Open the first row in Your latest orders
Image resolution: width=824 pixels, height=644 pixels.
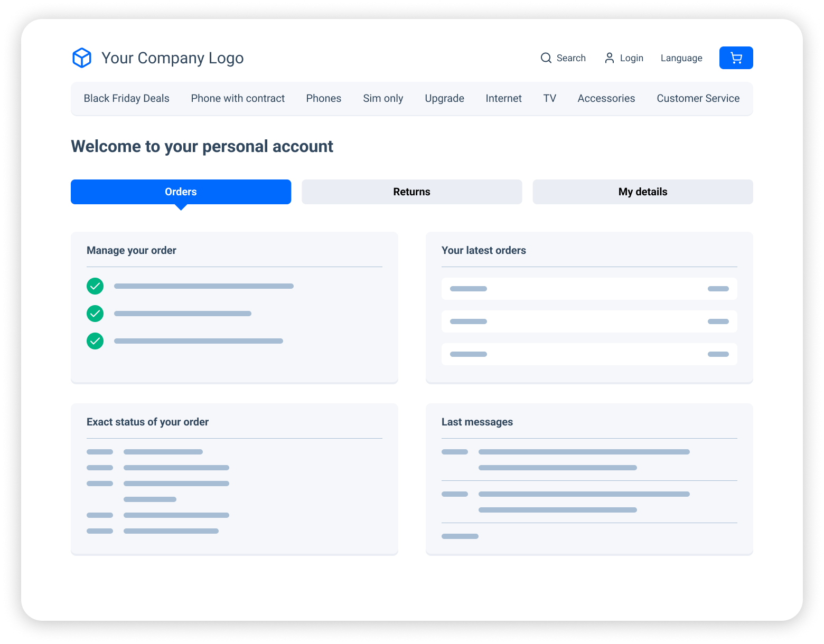[589, 289]
